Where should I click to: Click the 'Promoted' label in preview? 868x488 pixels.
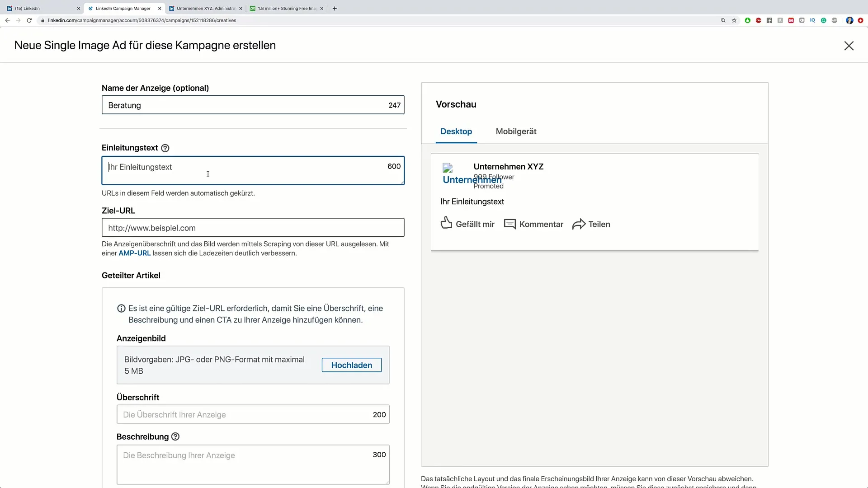[488, 186]
